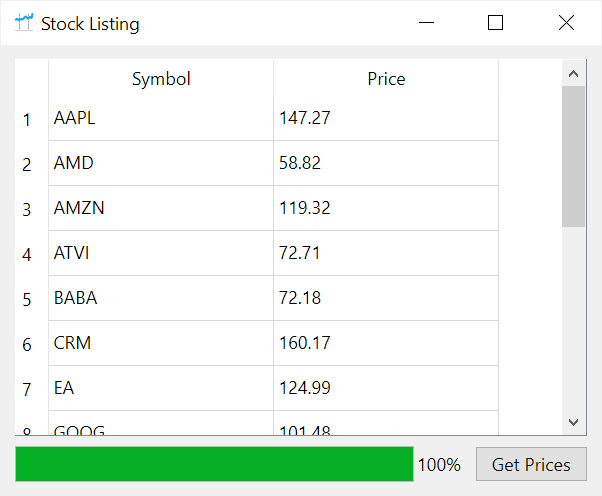The height and width of the screenshot is (496, 602).
Task: Click the ATVI price 72.71
Action: click(386, 253)
